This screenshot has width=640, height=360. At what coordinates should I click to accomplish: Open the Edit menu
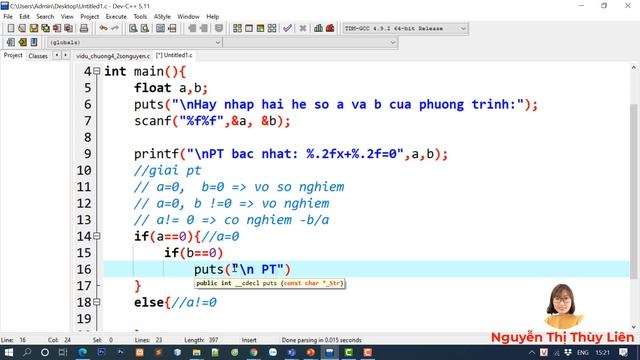[x=24, y=16]
